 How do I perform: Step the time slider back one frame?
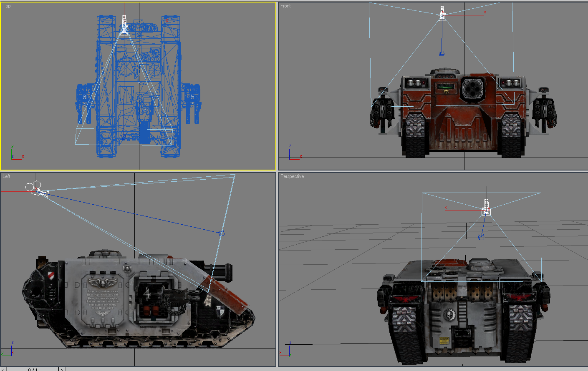pos(3,369)
